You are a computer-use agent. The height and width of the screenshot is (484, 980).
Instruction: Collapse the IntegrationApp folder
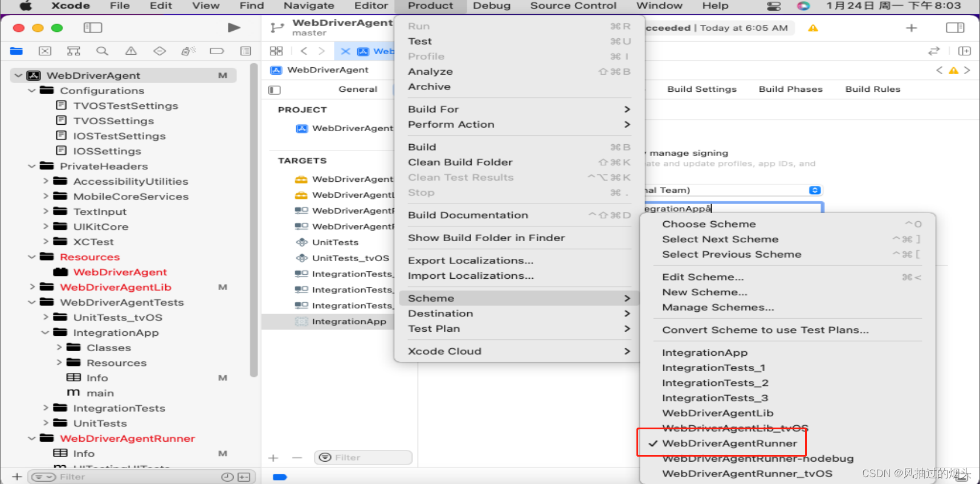pos(45,333)
